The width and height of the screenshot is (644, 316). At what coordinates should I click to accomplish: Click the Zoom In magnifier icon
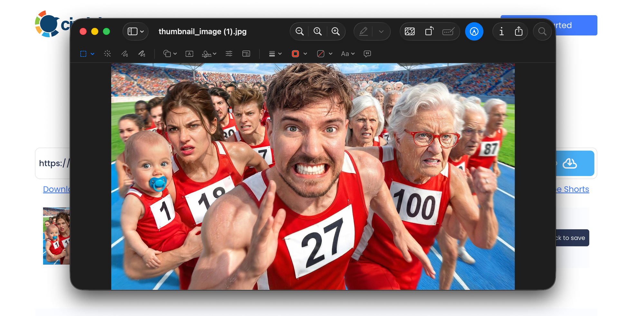[x=336, y=32]
